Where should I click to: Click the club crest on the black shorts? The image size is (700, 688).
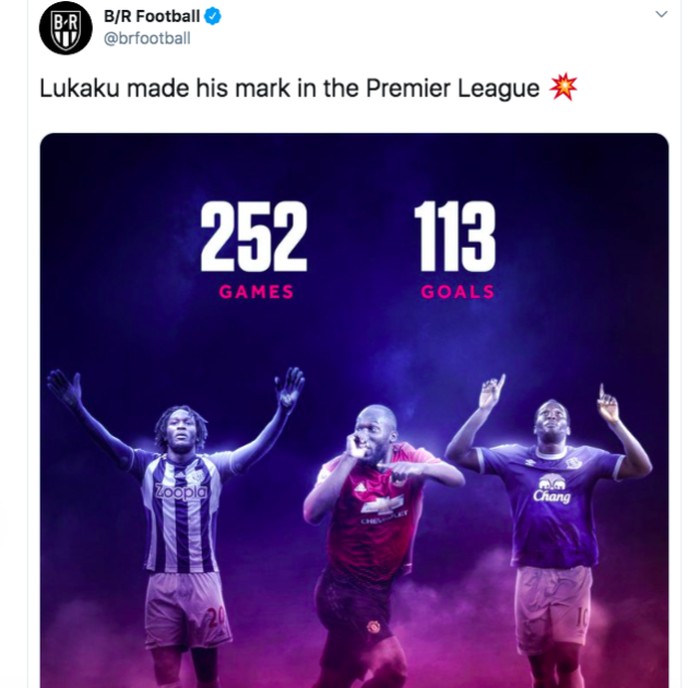point(373,627)
